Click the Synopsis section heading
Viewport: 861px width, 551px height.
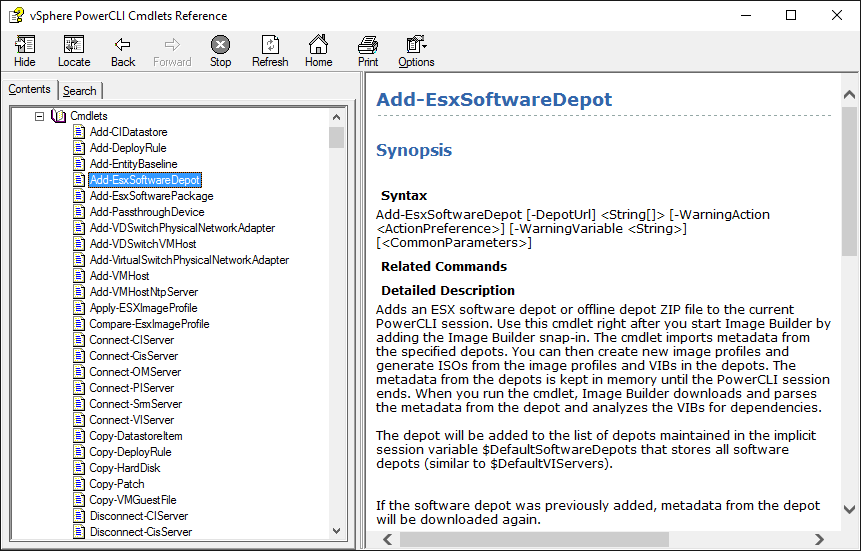414,151
